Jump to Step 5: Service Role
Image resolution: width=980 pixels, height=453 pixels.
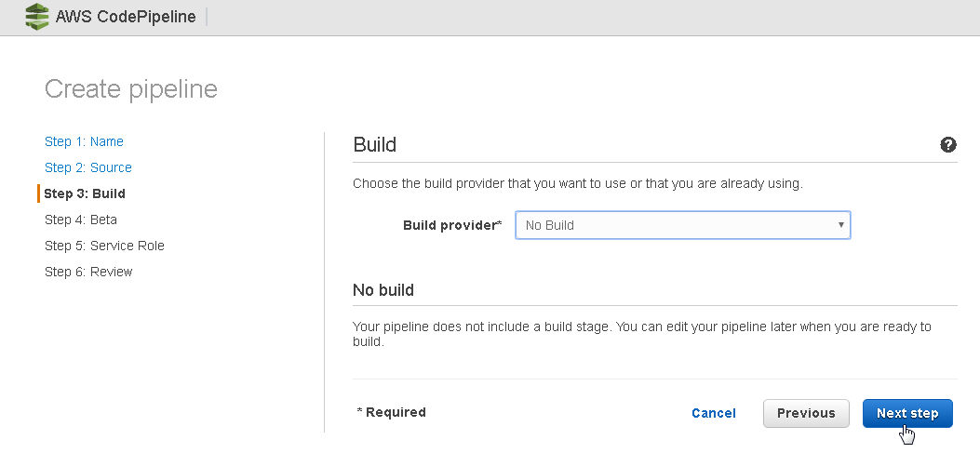pyautogui.click(x=104, y=246)
